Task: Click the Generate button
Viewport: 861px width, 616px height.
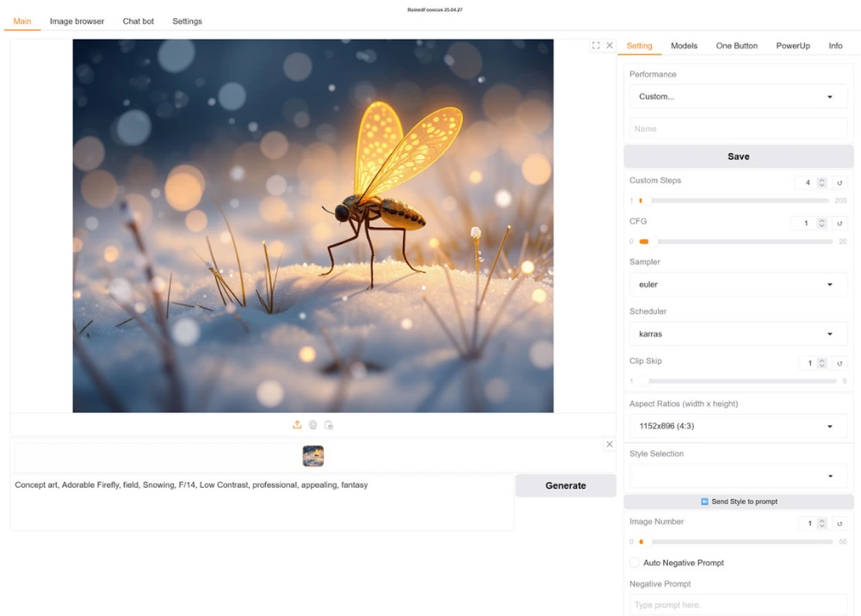Action: click(x=566, y=485)
